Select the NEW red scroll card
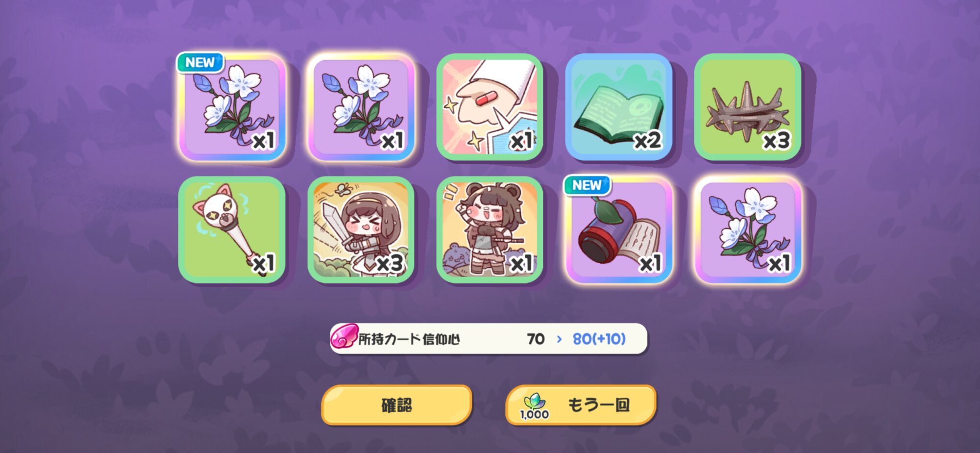 click(619, 229)
